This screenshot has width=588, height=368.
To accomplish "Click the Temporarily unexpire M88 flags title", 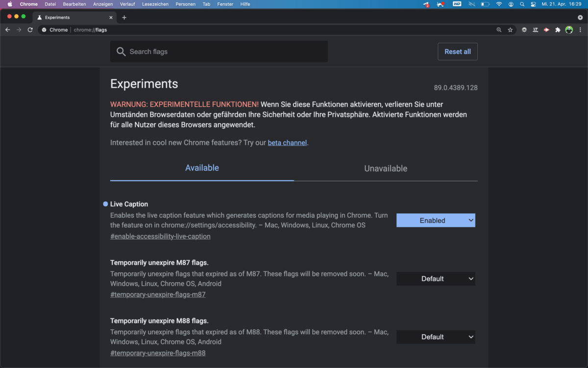I will click(x=159, y=321).
